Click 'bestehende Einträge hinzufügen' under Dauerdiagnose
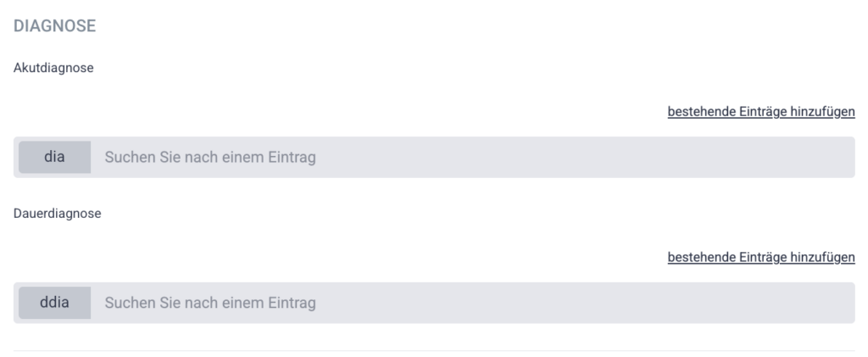 tap(760, 258)
